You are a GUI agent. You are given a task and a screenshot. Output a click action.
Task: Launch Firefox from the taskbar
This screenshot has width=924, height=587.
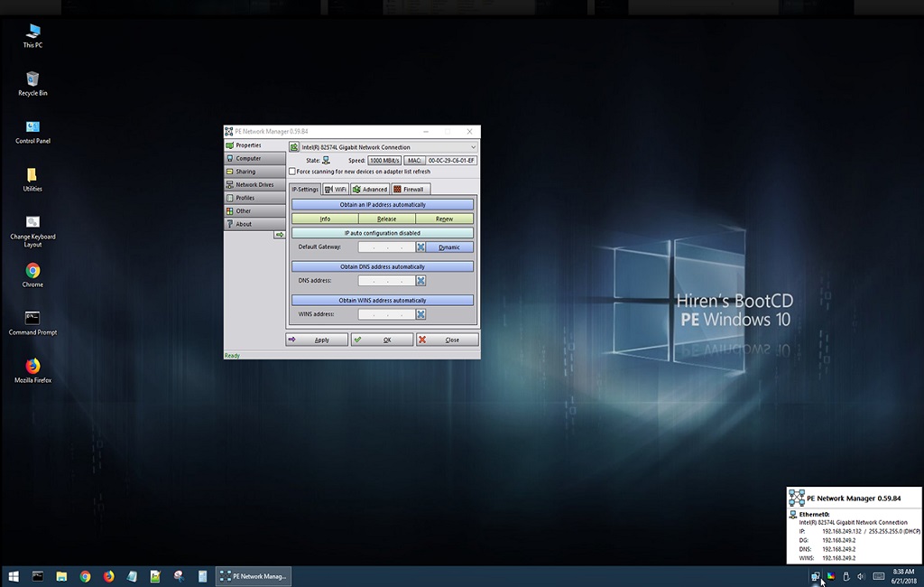(x=109, y=576)
